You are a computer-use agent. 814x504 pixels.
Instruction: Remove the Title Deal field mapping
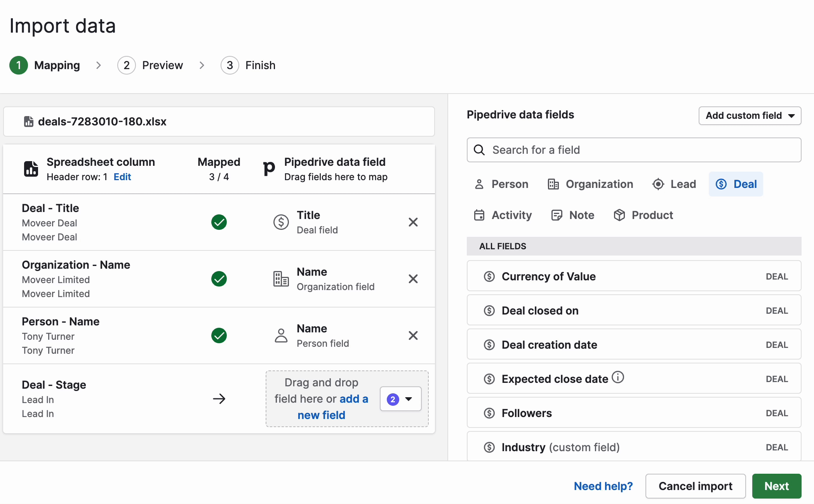click(413, 222)
